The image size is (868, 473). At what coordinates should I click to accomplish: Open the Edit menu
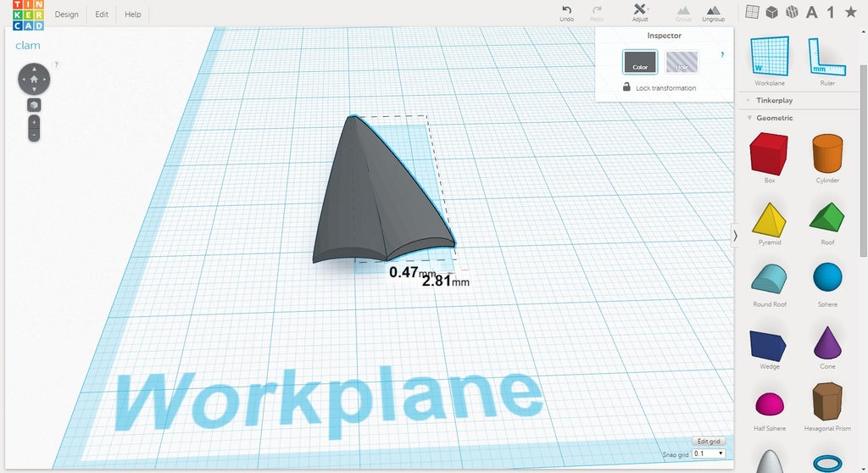(102, 14)
